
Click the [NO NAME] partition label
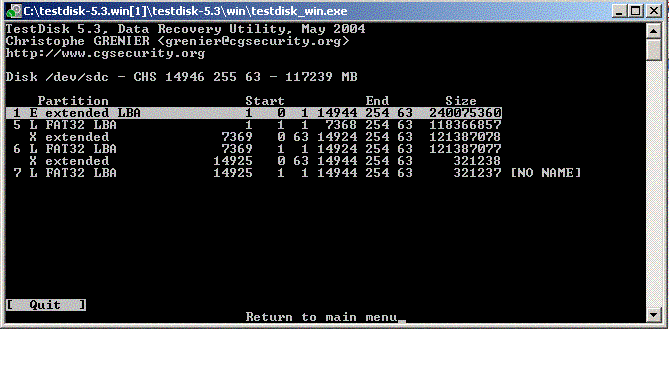point(546,173)
